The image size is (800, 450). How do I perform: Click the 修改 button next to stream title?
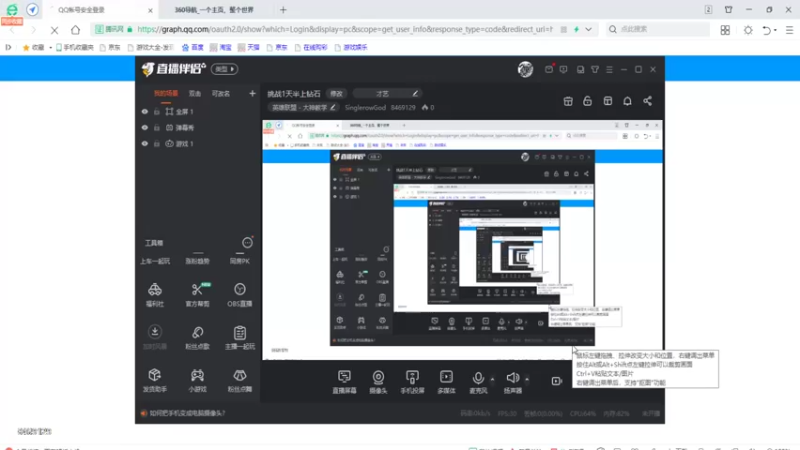[336, 94]
